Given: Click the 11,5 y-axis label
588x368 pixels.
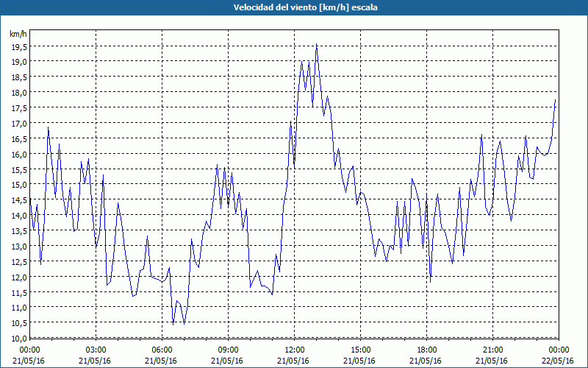Looking at the screenshot, I should 18,292.
